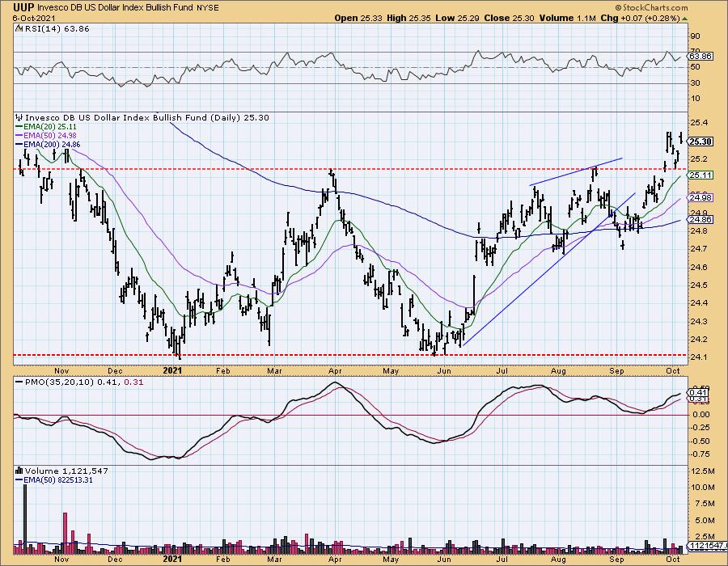
Task: Click the UUP ticker symbol
Action: point(23,7)
